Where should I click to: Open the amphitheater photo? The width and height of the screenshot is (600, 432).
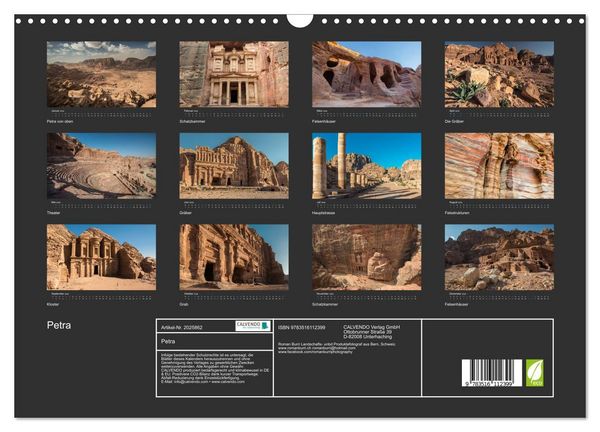coord(101,166)
